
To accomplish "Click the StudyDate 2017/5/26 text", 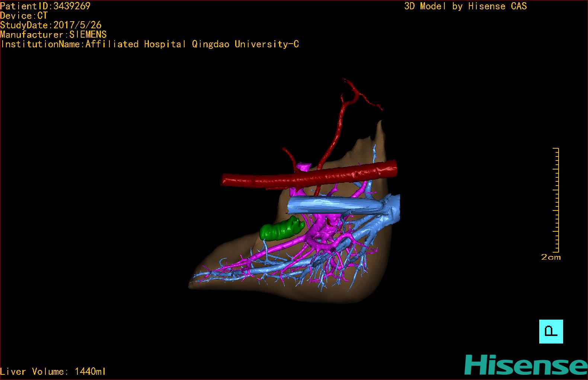I will coord(51,25).
